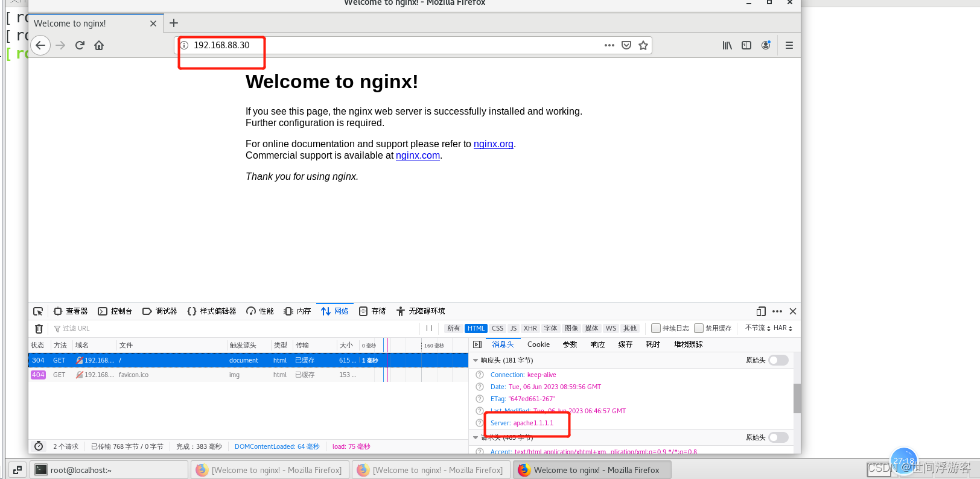This screenshot has height=479, width=980.
Task: Click the browser Back button
Action: point(40,45)
